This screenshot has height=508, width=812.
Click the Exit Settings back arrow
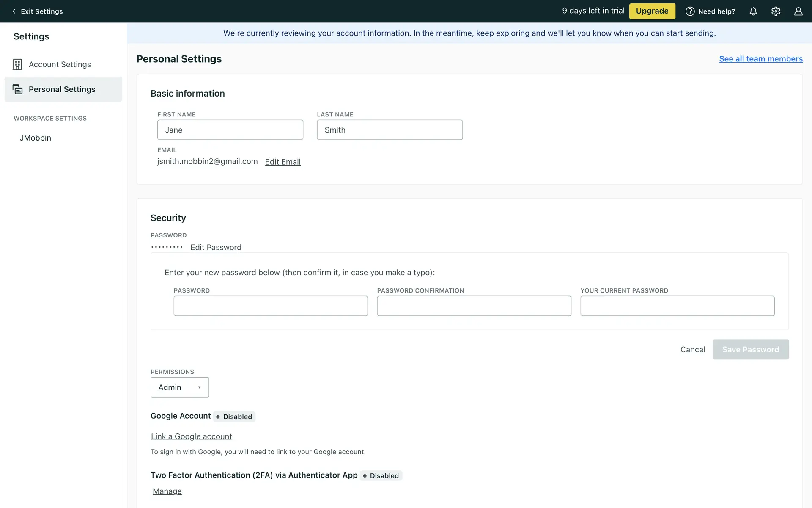(14, 11)
